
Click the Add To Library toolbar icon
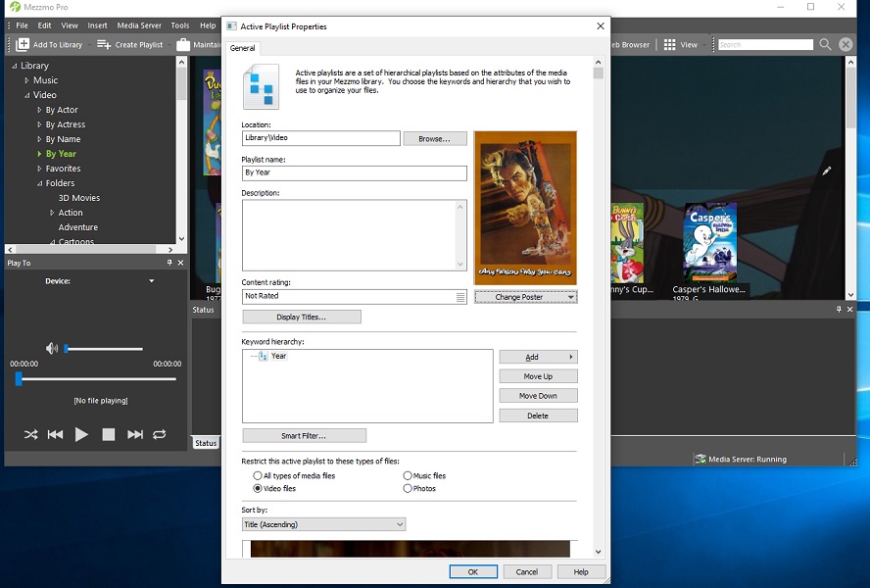tap(23, 44)
